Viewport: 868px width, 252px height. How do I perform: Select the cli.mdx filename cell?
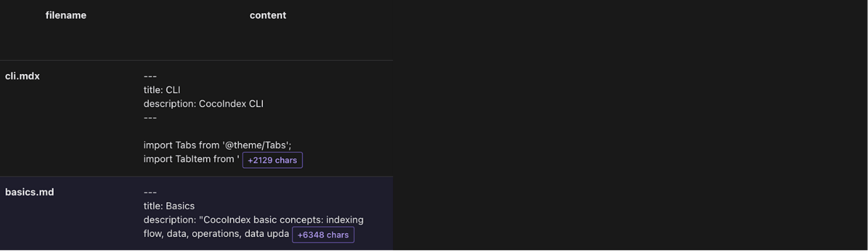pyautogui.click(x=22, y=76)
